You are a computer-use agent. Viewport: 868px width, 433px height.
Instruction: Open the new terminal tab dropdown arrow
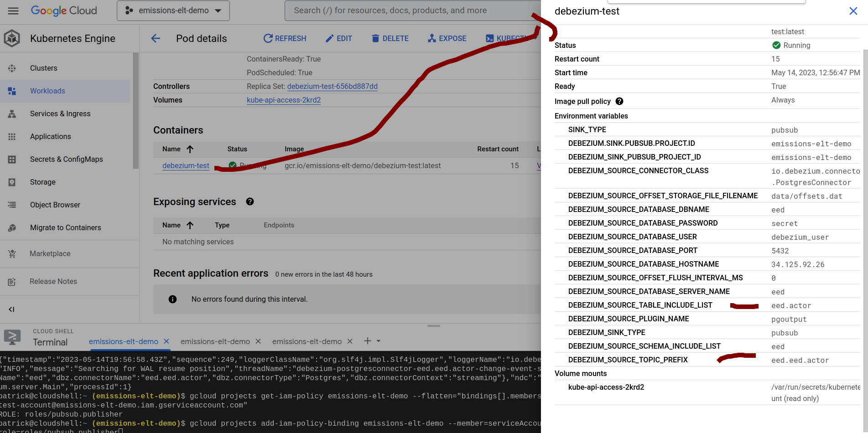[379, 341]
